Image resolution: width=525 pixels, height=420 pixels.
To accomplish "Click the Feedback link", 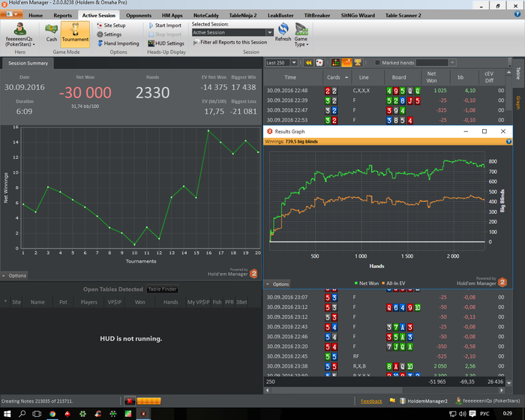I will click(x=371, y=401).
